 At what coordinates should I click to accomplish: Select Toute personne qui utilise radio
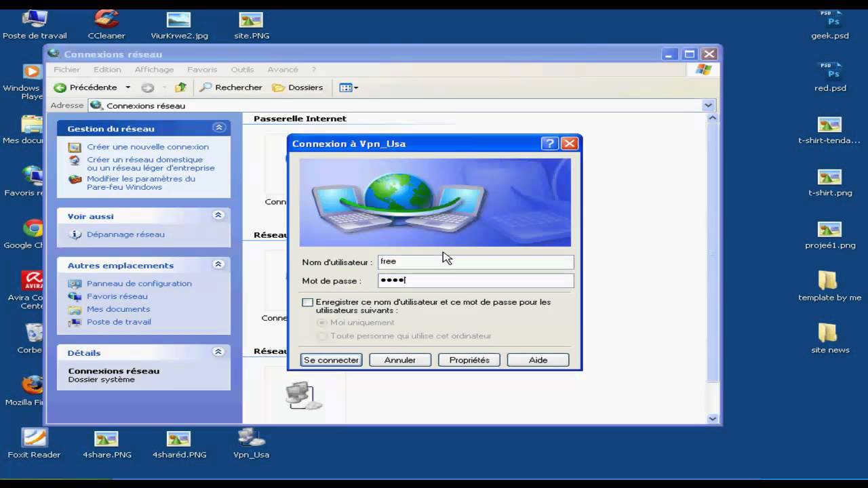click(323, 336)
